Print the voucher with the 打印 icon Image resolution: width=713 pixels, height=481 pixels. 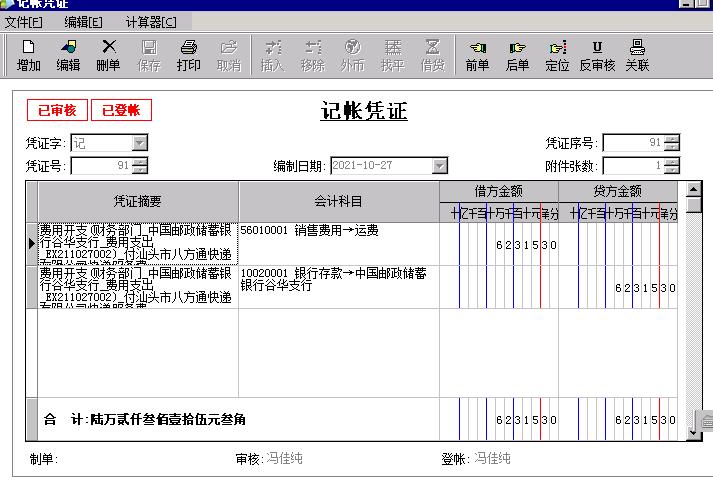188,56
